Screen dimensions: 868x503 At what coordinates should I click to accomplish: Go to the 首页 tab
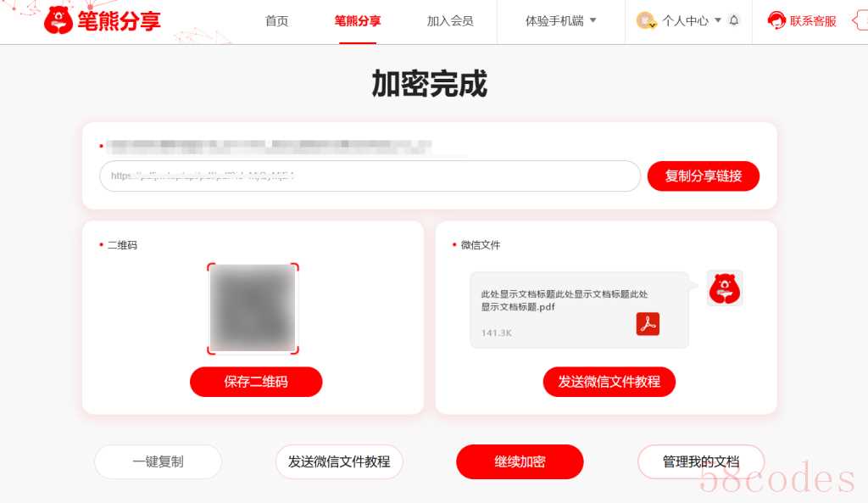[277, 21]
